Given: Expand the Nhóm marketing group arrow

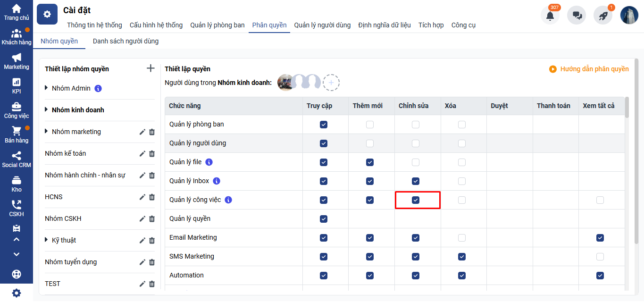Looking at the screenshot, I should tap(46, 132).
